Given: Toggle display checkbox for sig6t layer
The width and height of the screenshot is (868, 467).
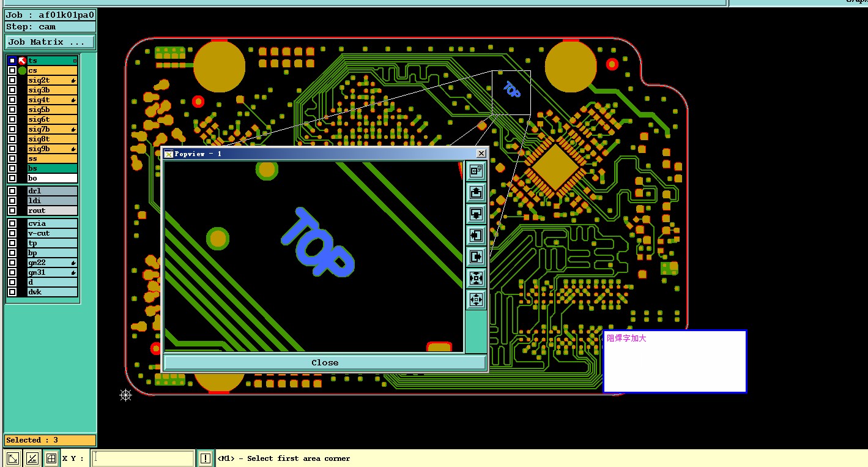Looking at the screenshot, I should [12, 119].
